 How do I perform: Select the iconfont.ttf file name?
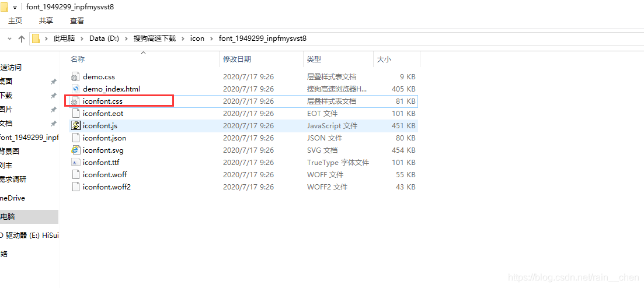pos(101,163)
